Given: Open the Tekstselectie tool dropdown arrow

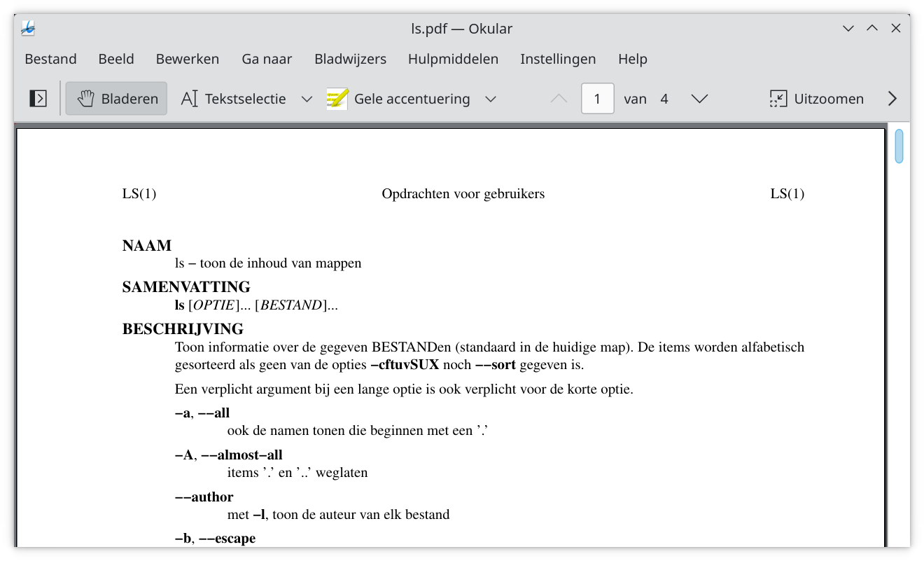Looking at the screenshot, I should point(307,99).
